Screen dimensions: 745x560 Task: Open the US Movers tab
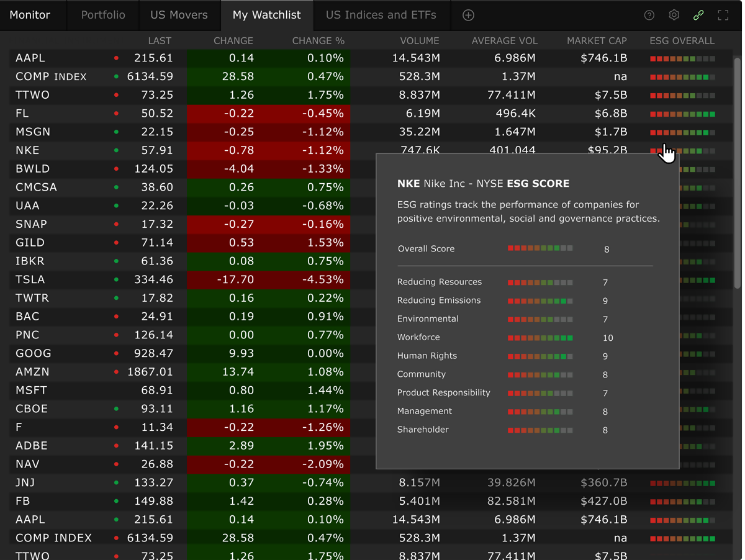(x=179, y=15)
